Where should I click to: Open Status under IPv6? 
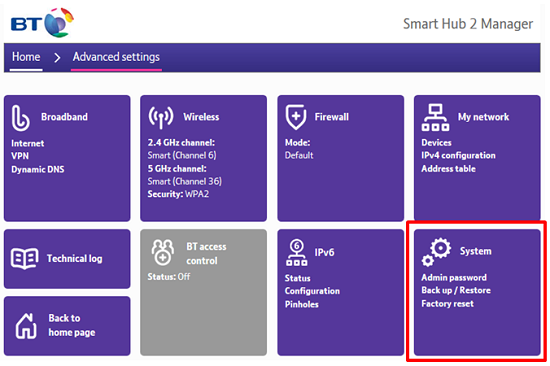[297, 278]
